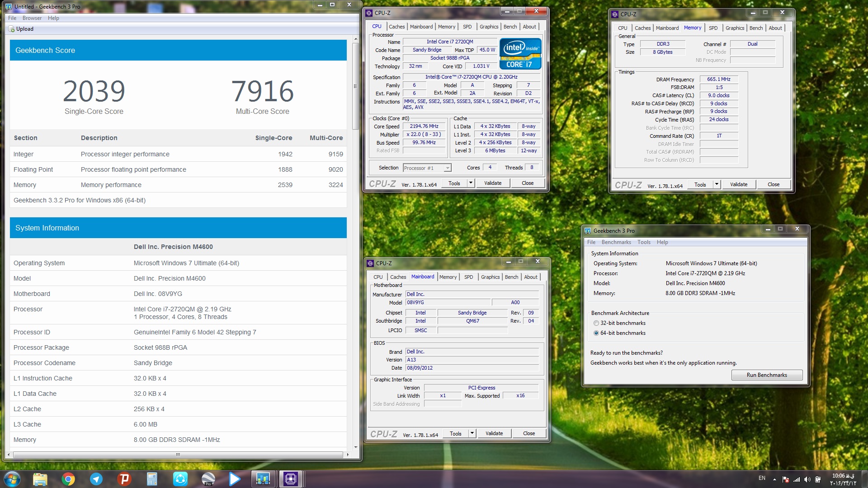Expand the Tools arrow in the CPU-Z Mainboard window

click(x=472, y=433)
